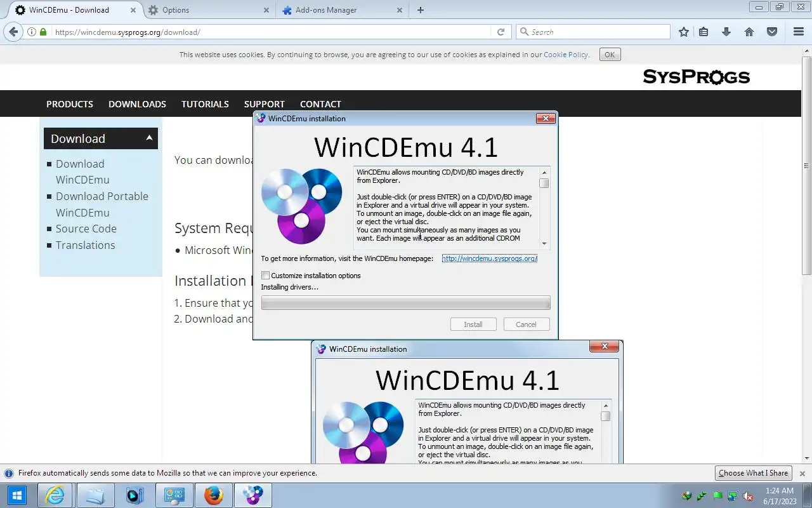Click OK on the cookie notice
The height and width of the screenshot is (508, 812).
pos(610,55)
